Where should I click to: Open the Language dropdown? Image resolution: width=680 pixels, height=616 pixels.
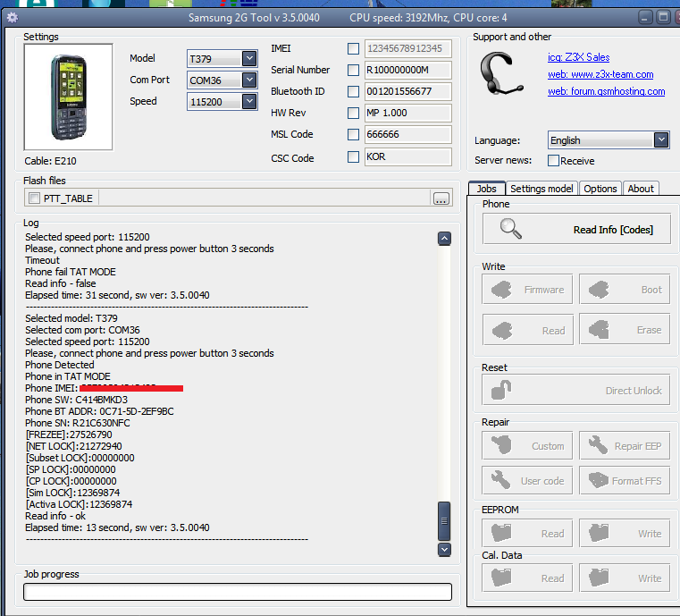[661, 139]
